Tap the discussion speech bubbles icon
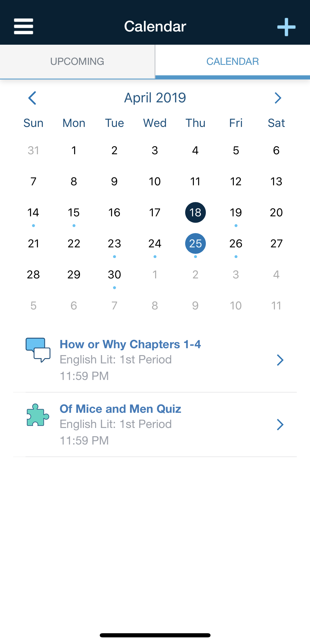The height and width of the screenshot is (644, 310). click(x=38, y=350)
